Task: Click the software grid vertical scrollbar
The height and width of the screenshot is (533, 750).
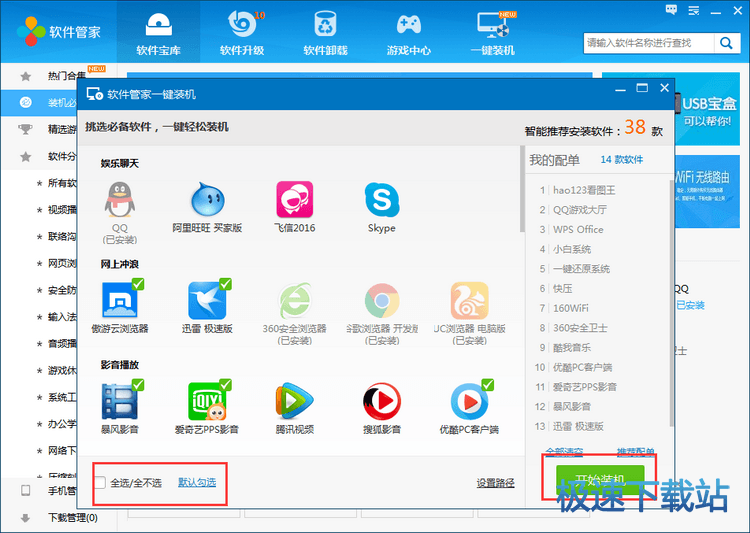Action: point(522,189)
